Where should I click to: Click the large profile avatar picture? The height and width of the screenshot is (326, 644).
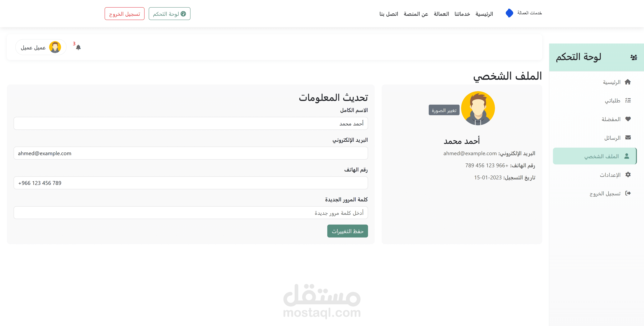pos(478,108)
